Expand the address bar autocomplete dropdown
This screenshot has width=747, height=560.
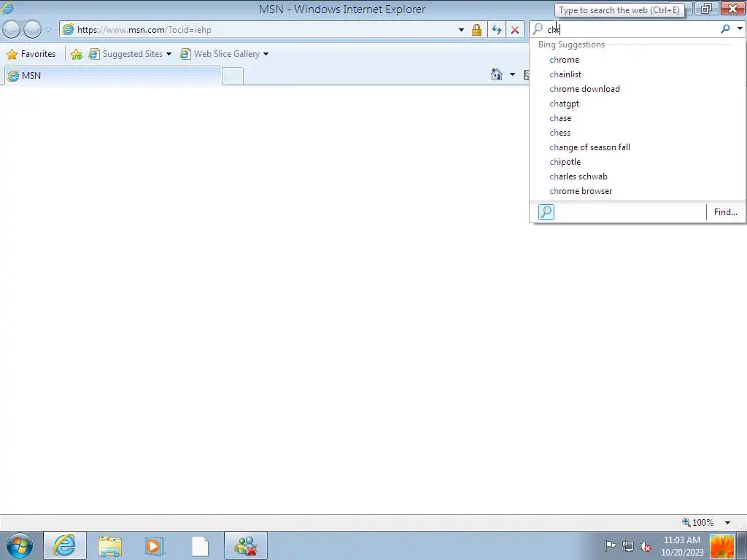pos(461,29)
